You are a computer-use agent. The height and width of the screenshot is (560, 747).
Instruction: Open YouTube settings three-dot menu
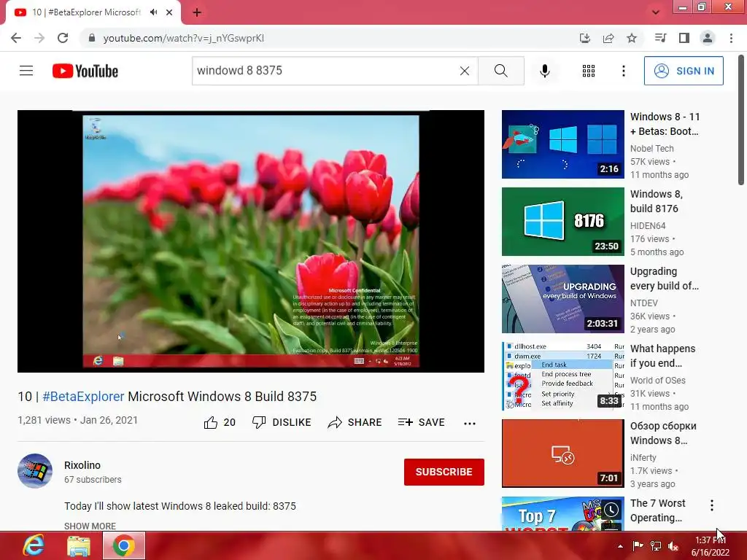[x=624, y=71]
